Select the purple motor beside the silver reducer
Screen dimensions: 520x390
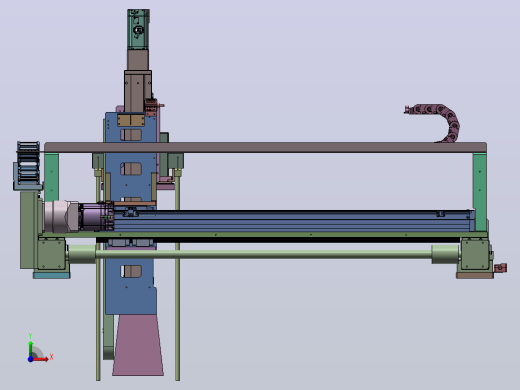click(96, 217)
